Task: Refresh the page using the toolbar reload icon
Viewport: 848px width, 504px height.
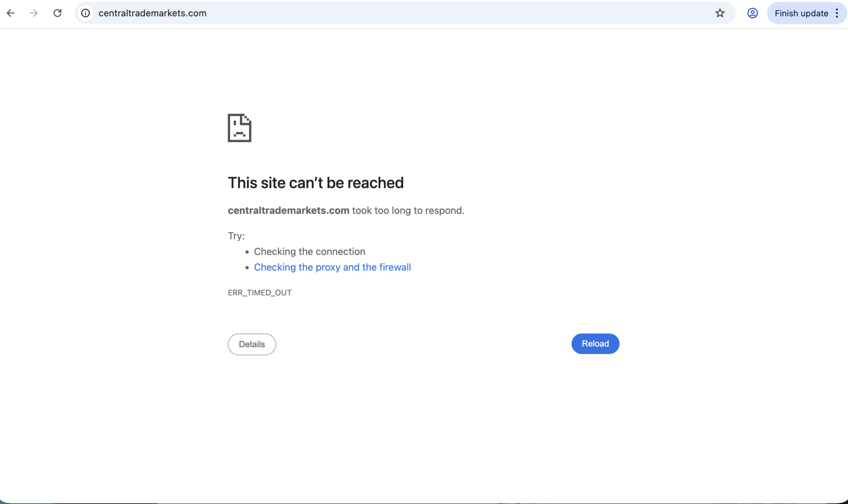Action: tap(57, 13)
